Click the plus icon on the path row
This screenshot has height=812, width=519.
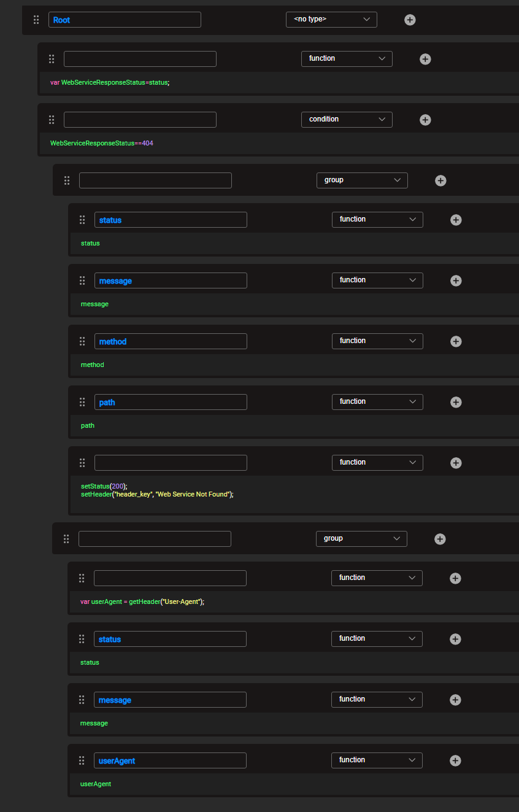click(456, 402)
